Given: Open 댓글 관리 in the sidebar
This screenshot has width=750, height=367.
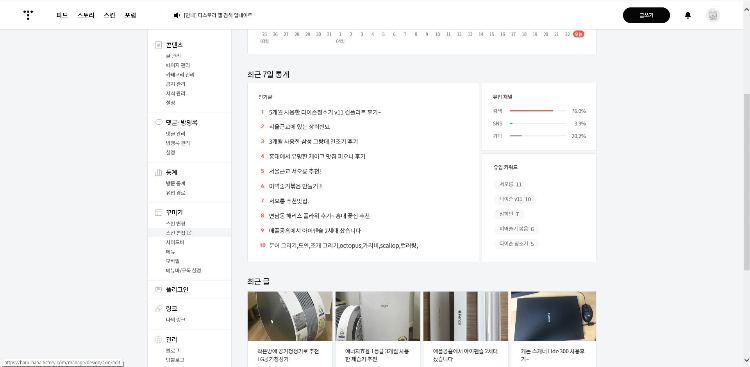Looking at the screenshot, I should pos(175,133).
